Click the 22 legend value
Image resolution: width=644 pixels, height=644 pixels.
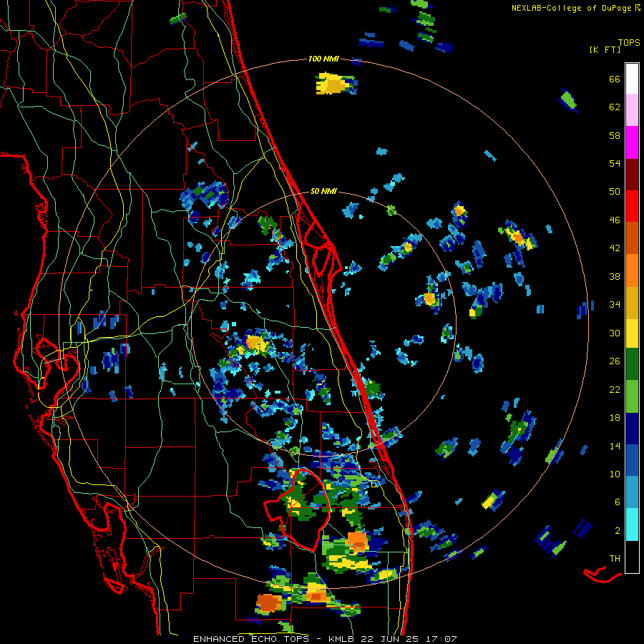pyautogui.click(x=615, y=389)
